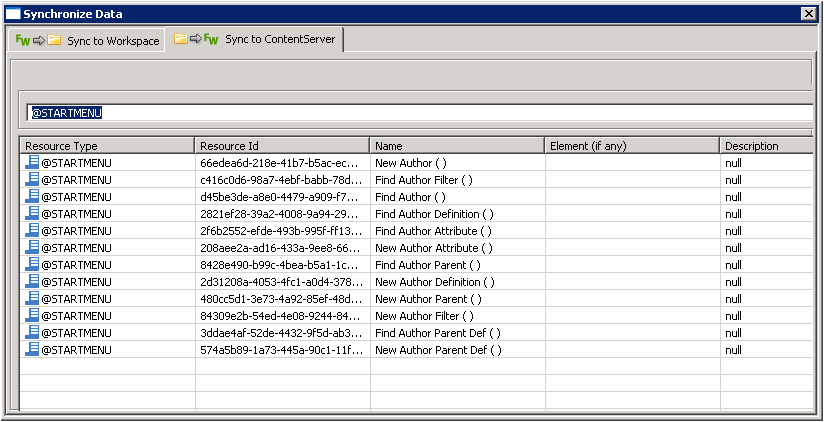Click the icon in New Author ( ) row
824x422 pixels.
(x=32, y=162)
